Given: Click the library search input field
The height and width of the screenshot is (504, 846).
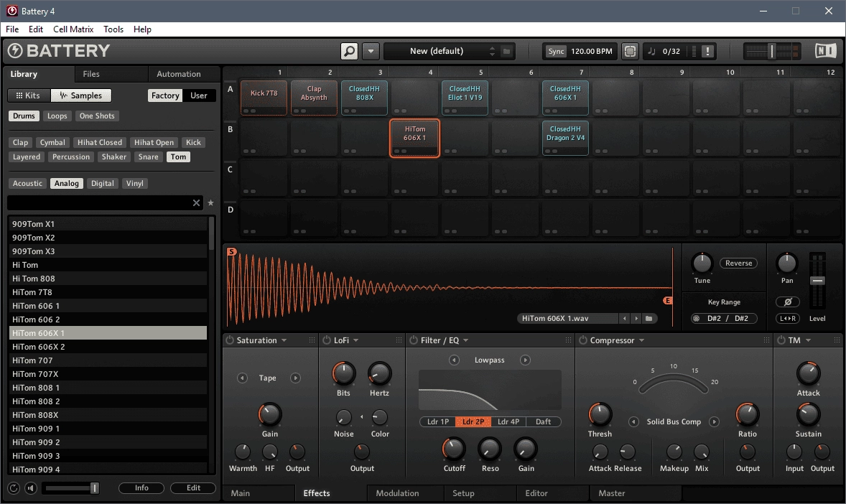Looking at the screenshot, I should (x=101, y=203).
